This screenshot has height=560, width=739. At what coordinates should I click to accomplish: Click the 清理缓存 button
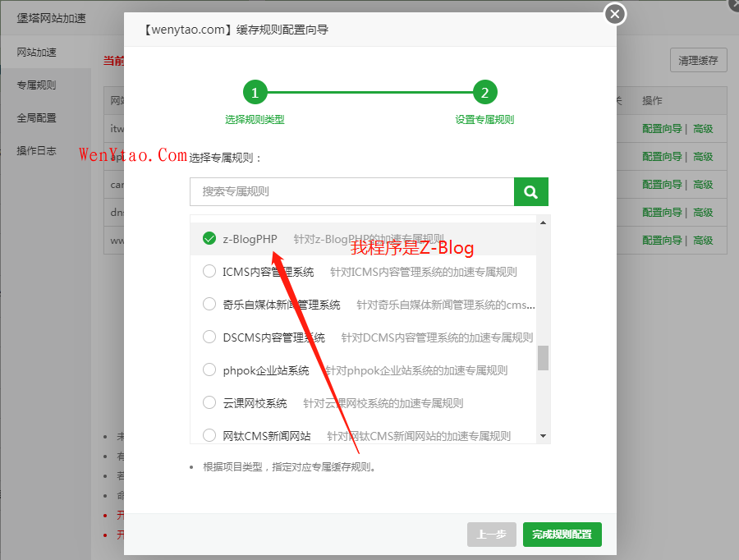(x=698, y=60)
